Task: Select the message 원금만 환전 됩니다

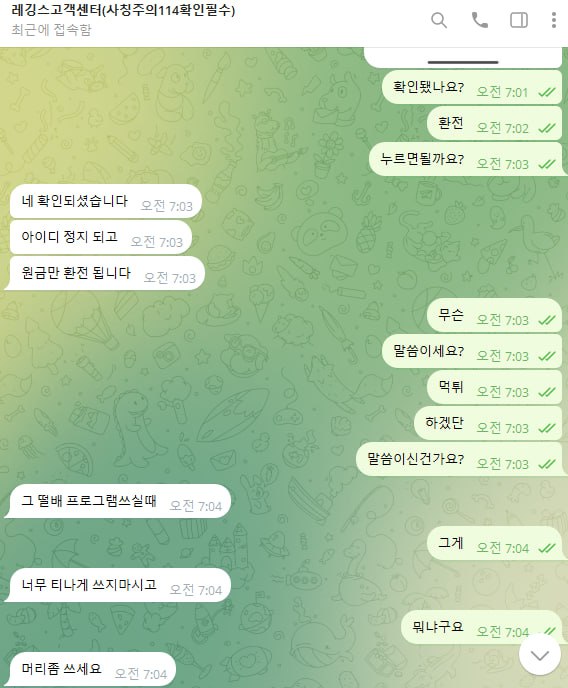Action: click(104, 273)
